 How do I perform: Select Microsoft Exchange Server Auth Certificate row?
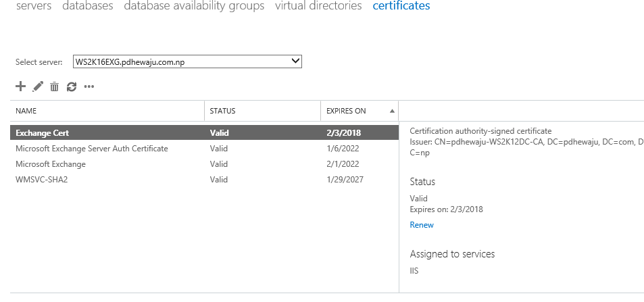click(205, 149)
